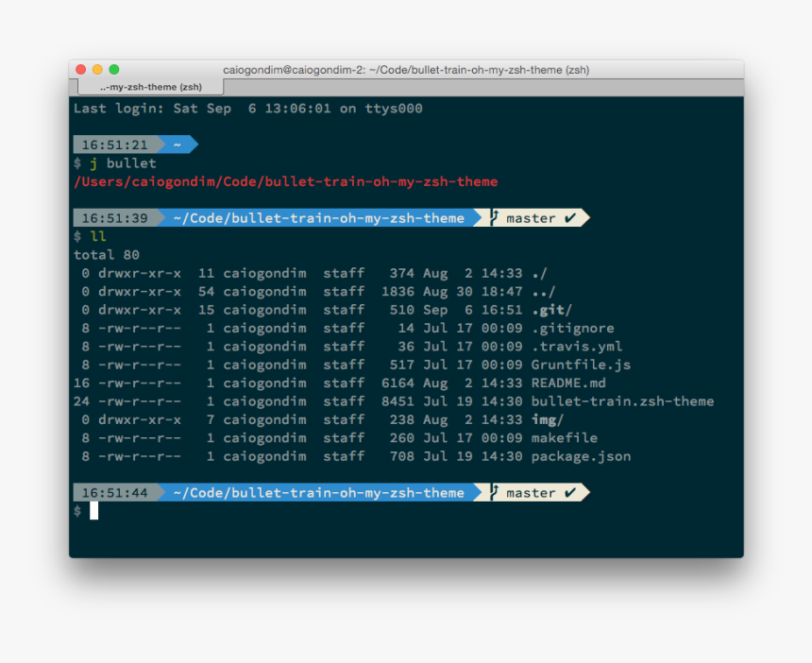Click the checkmark in the 16:51:39 prompt
This screenshot has height=663, width=812.
[x=570, y=218]
